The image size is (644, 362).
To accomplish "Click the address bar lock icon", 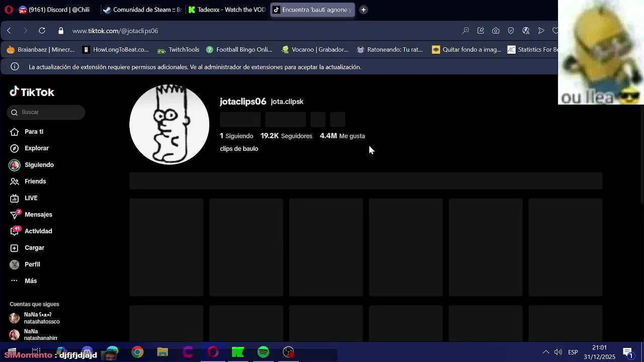I will [x=61, y=31].
